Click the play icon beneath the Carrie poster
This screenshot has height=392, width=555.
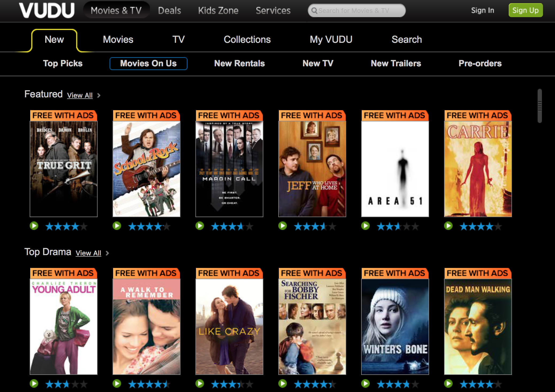(448, 226)
